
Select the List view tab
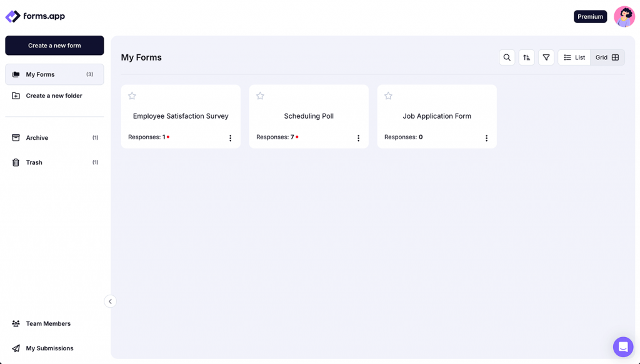574,57
